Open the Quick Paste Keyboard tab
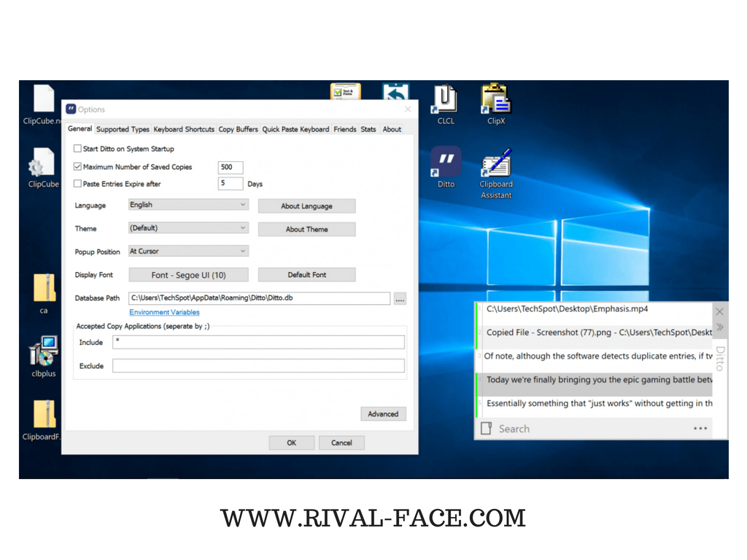 pos(295,129)
